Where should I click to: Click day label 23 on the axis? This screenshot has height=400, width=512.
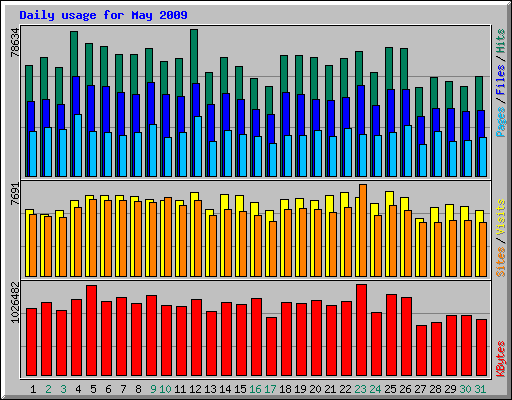[x=360, y=389]
